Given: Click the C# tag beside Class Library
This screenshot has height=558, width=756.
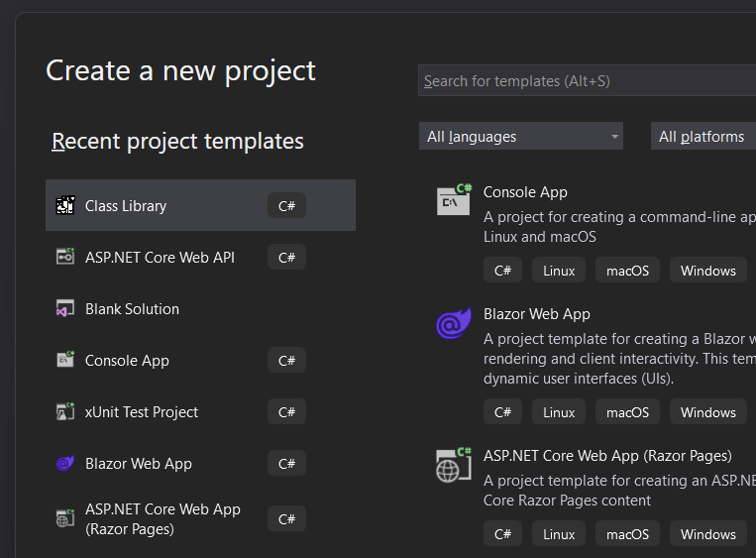Looking at the screenshot, I should pyautogui.click(x=286, y=206).
